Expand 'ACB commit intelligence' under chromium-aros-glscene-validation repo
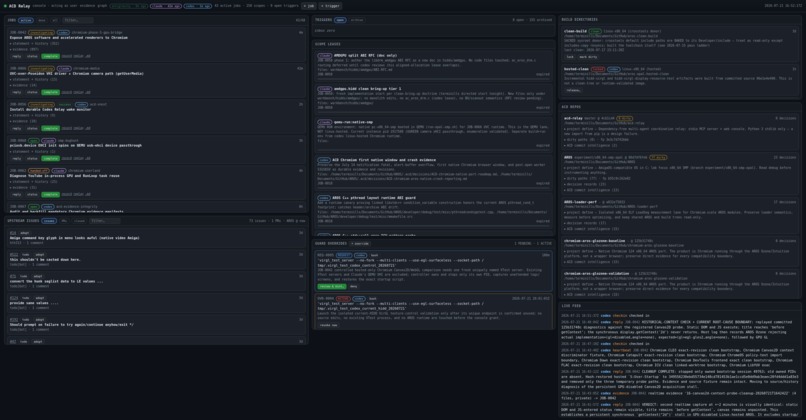 coord(592,295)
